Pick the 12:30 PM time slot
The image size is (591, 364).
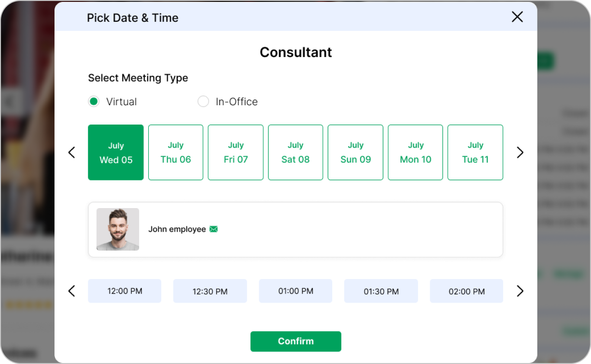[x=210, y=291]
